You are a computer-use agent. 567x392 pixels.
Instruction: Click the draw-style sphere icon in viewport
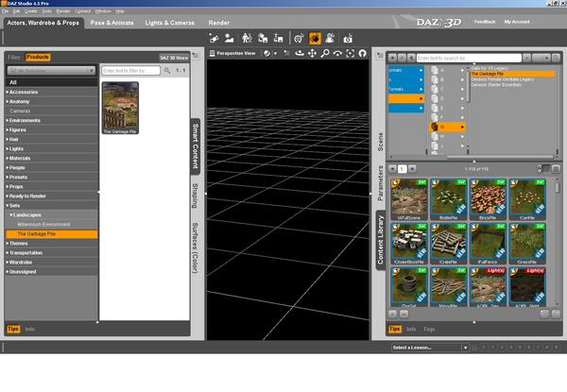pos(266,53)
